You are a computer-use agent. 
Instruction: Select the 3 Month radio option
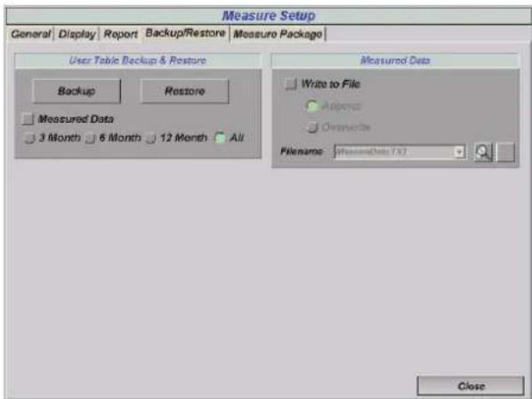[x=29, y=138]
